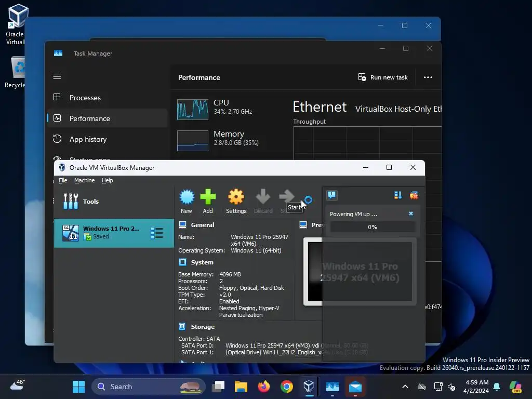Click the notification center icon in VirtualBox
Image resolution: width=532 pixels, height=399 pixels.
[x=332, y=195]
